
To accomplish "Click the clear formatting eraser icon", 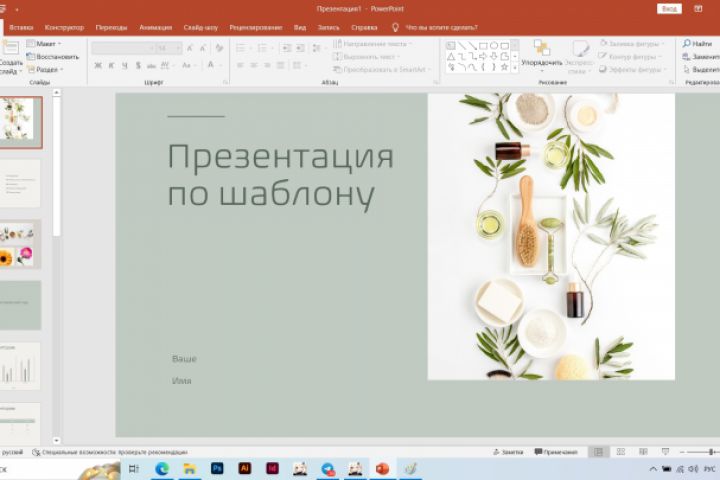I will coord(219,48).
